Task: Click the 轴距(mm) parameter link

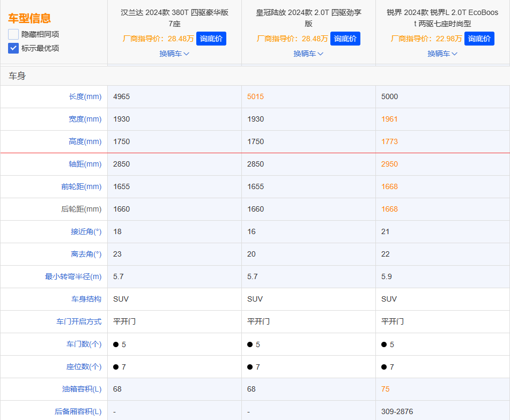Action: tap(85, 164)
